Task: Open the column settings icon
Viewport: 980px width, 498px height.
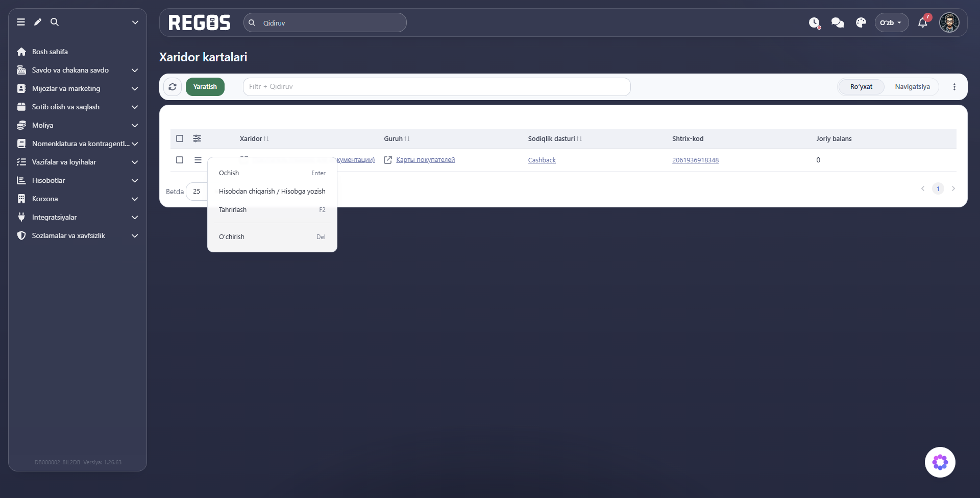Action: point(197,138)
